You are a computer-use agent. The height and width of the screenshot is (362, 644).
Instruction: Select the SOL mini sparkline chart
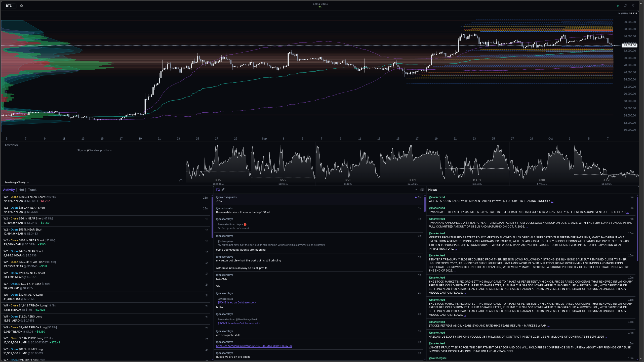click(283, 164)
